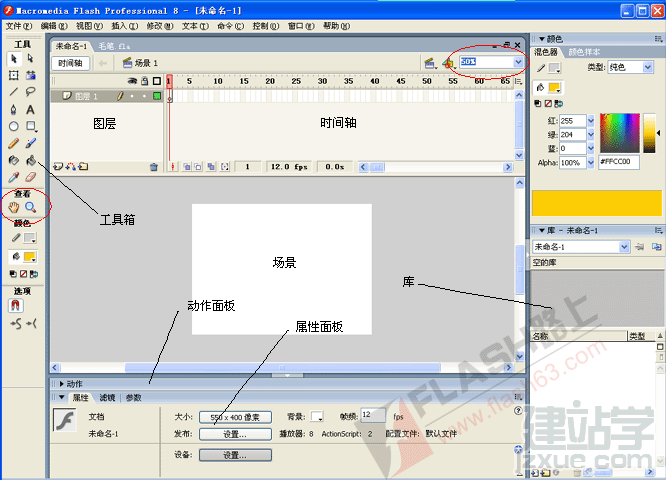
Task: Collapse the 库 library panel
Action: 542,231
